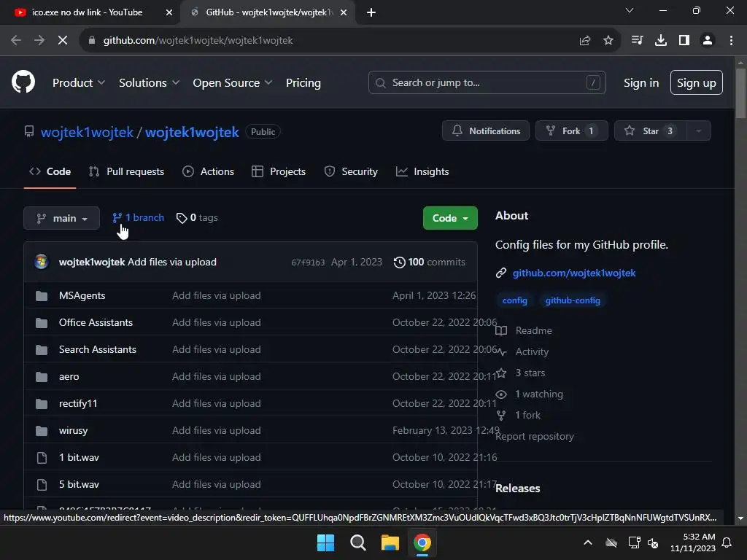
Task: Open the aero folder
Action: coord(69,377)
